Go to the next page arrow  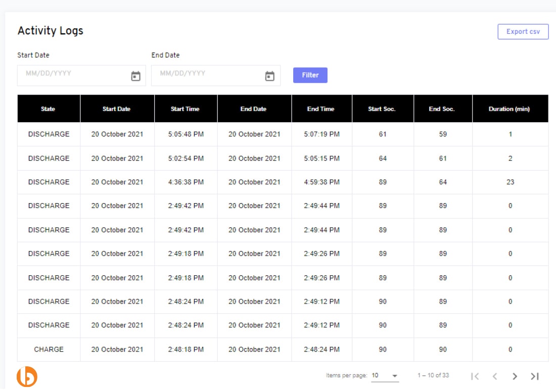click(515, 376)
